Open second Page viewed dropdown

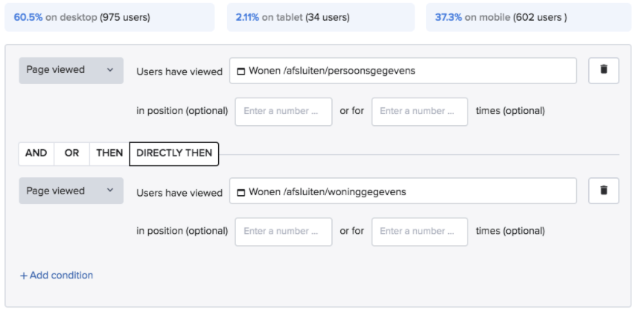71,191
